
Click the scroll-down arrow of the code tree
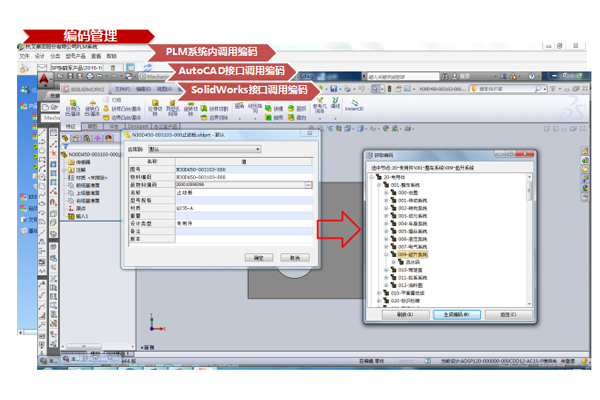tap(530, 304)
